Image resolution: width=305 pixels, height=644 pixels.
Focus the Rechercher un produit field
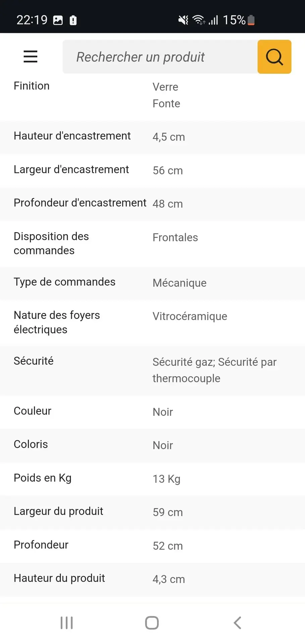160,57
